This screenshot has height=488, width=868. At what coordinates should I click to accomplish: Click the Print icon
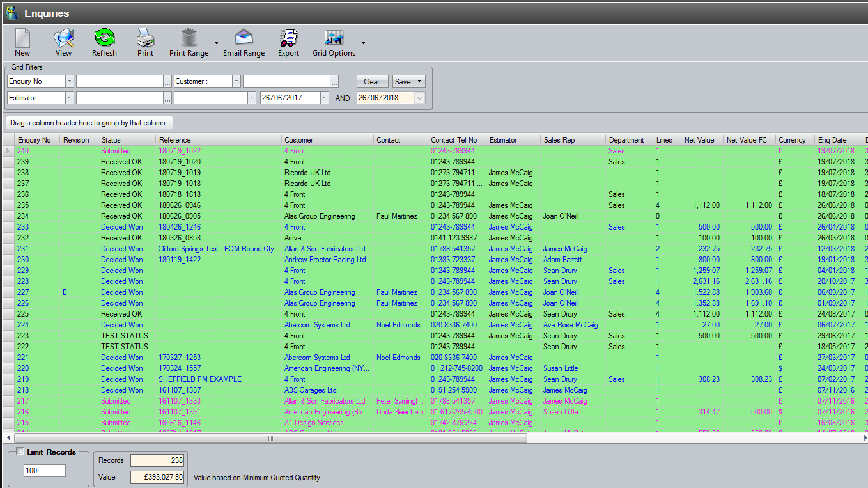pos(145,39)
